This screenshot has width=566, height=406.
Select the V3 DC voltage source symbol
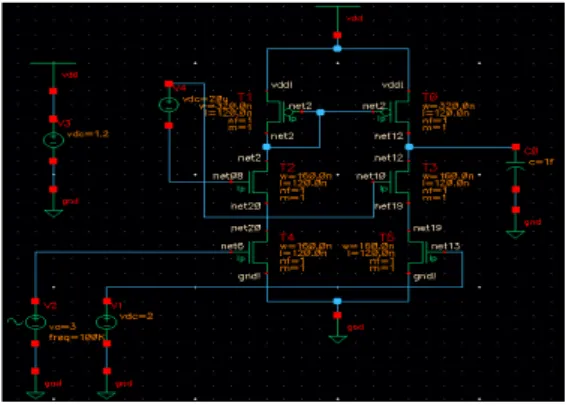[53, 140]
